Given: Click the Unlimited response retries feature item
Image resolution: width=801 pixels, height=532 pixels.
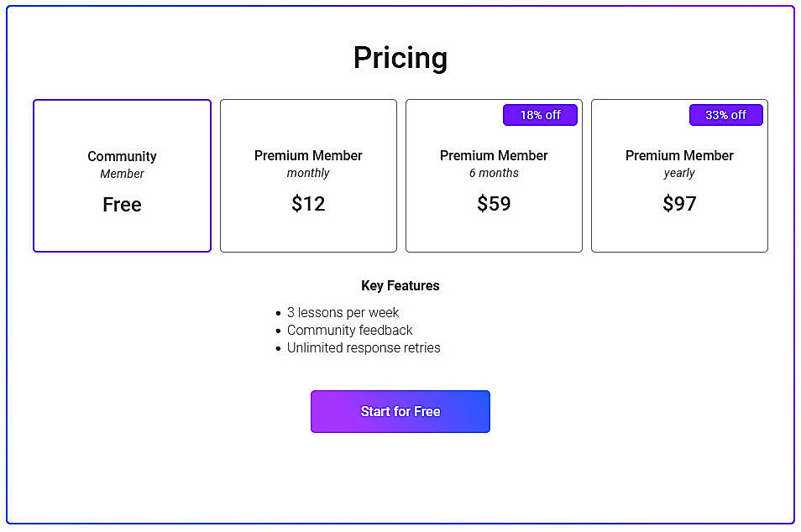Looking at the screenshot, I should (x=364, y=347).
